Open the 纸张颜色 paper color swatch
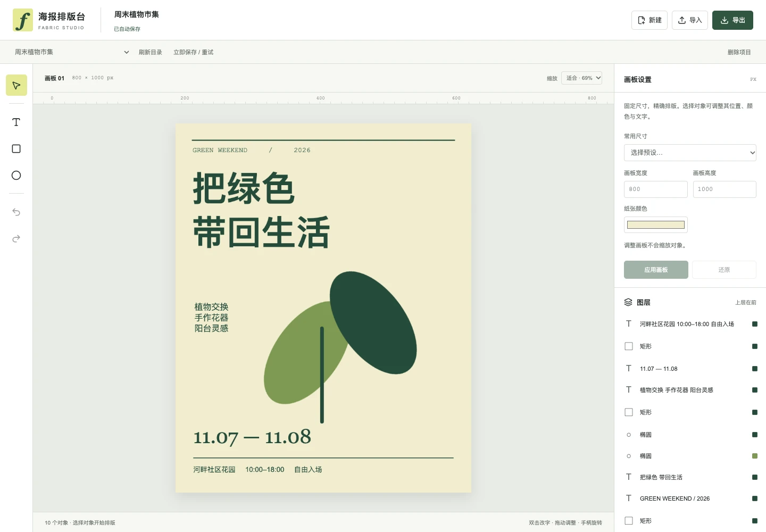The width and height of the screenshot is (766, 532). click(656, 225)
